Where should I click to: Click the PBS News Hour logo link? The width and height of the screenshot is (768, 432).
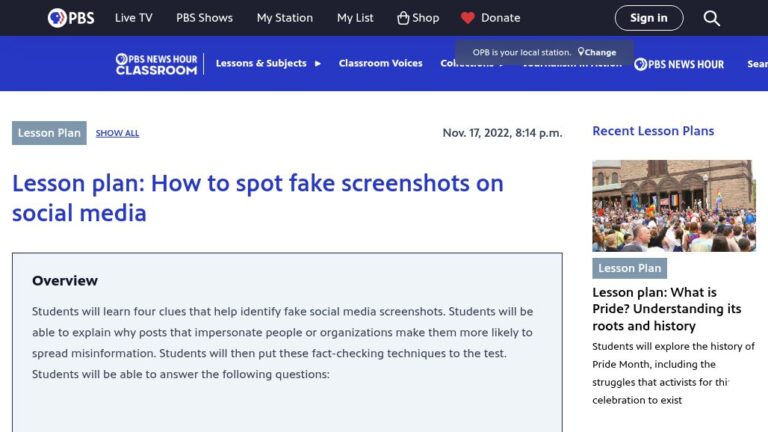[679, 64]
